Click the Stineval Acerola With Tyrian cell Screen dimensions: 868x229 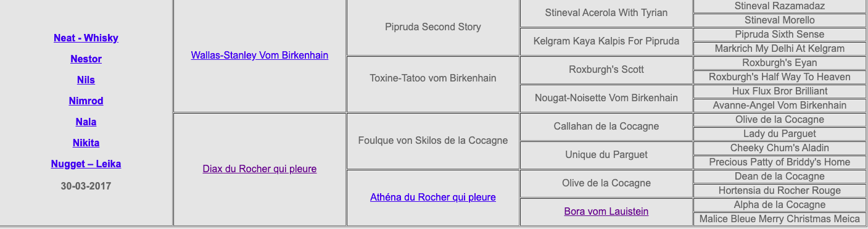pyautogui.click(x=606, y=13)
